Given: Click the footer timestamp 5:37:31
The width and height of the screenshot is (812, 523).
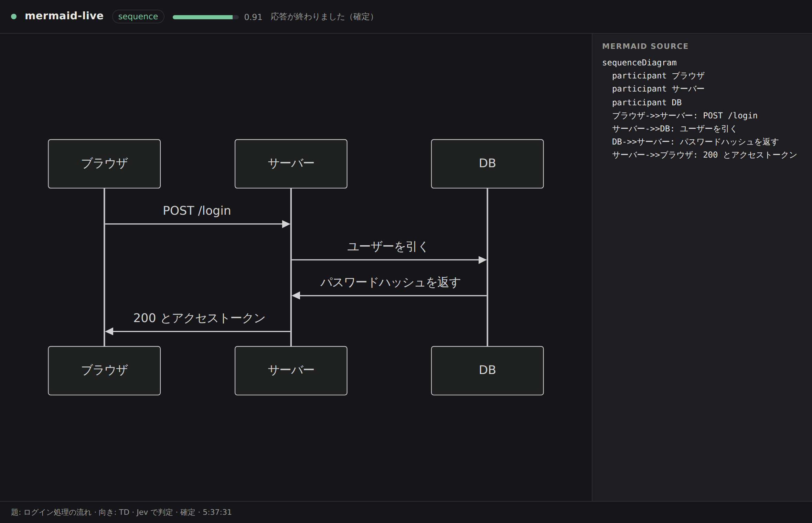Looking at the screenshot, I should click(217, 512).
